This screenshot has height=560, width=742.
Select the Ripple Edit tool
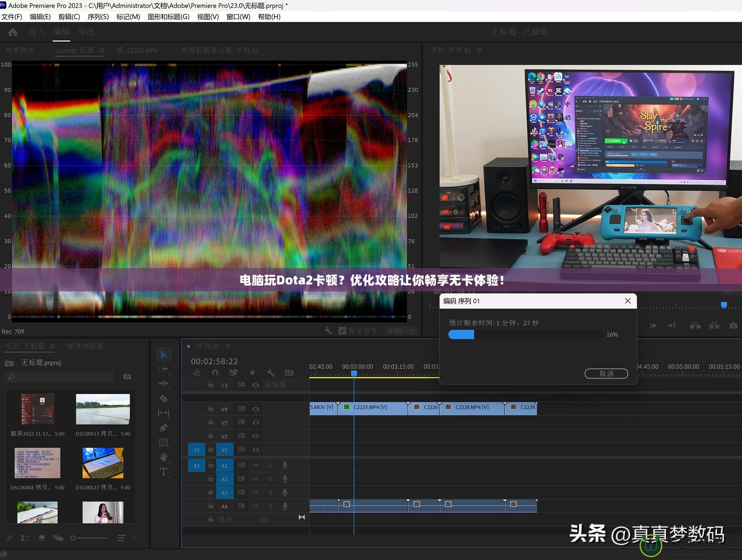163,384
